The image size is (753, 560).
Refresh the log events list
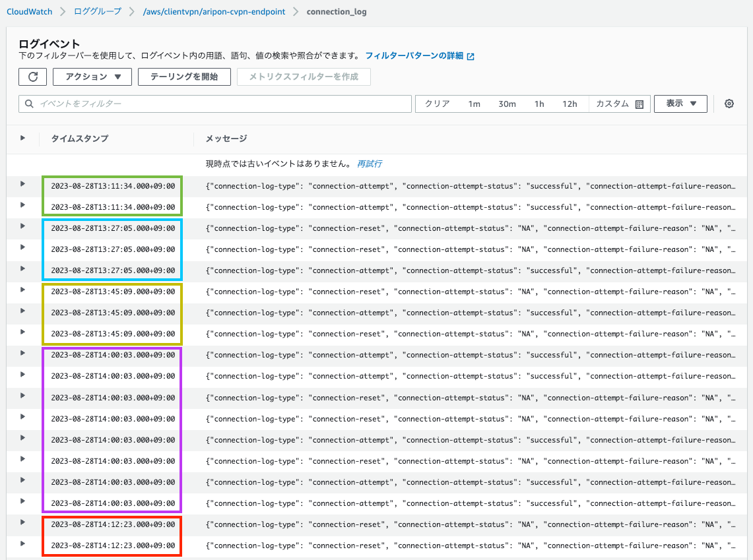tap(32, 77)
